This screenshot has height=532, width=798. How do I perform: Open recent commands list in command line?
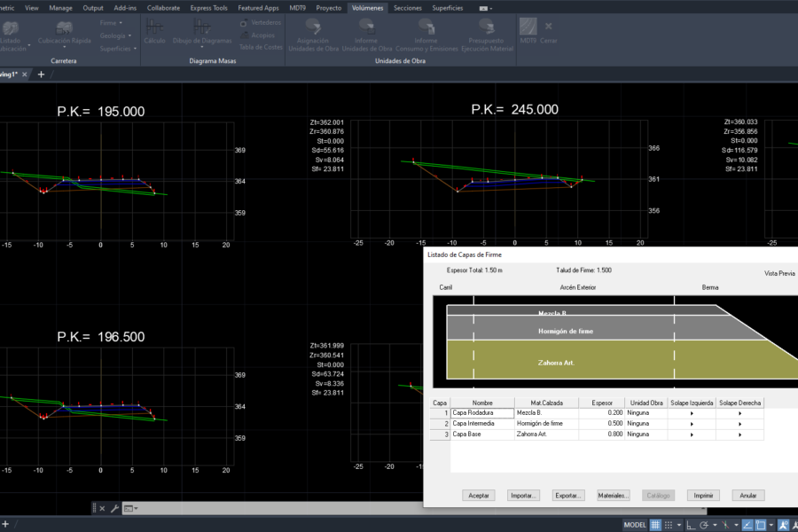tap(131, 508)
